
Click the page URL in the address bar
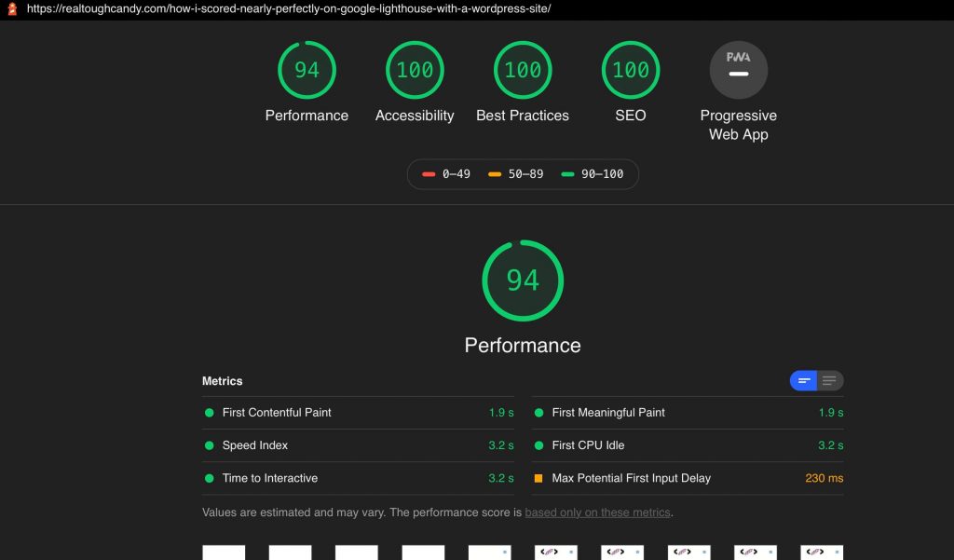click(289, 9)
